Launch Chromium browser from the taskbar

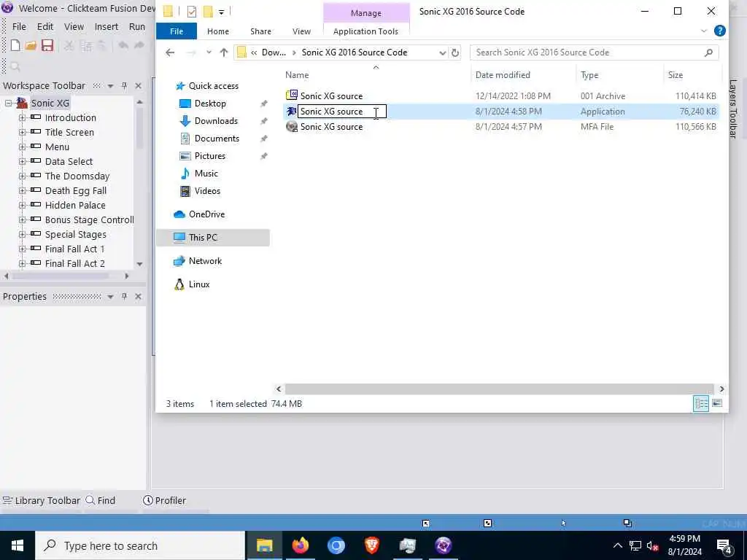pyautogui.click(x=336, y=545)
